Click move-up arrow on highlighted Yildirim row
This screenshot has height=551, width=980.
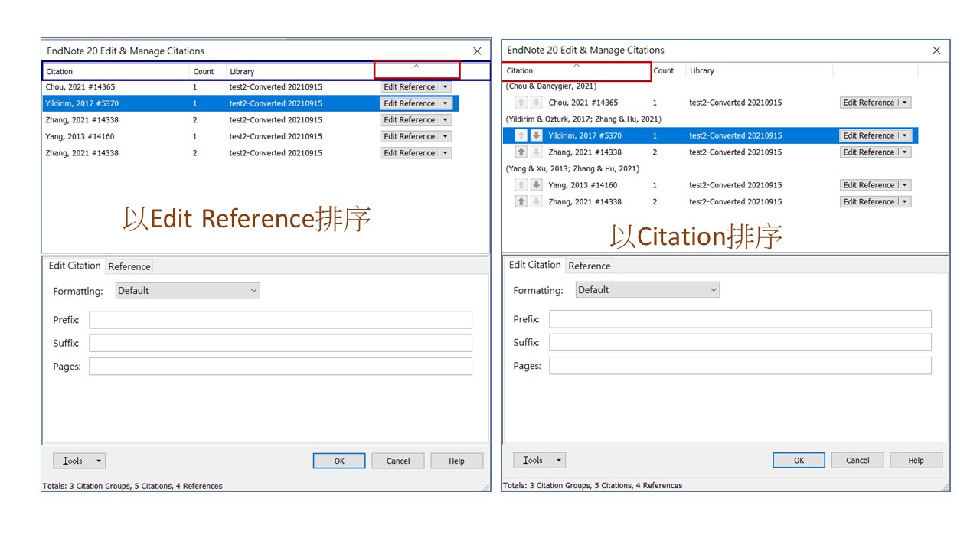521,135
